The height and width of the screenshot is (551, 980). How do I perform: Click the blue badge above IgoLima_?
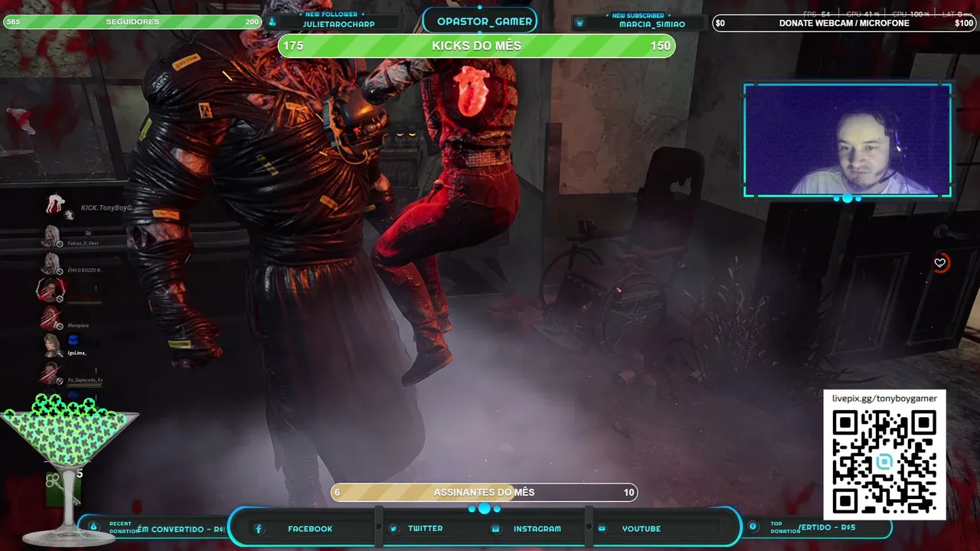click(73, 340)
